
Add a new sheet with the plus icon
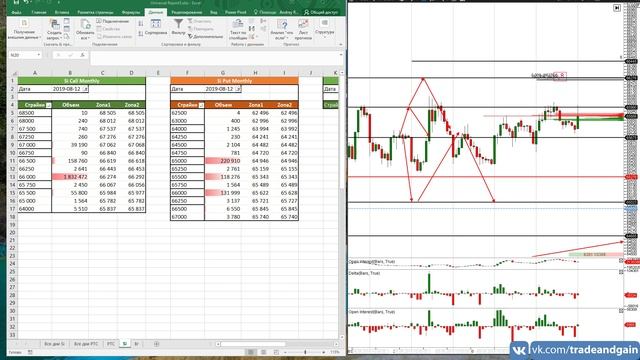pyautogui.click(x=156, y=344)
